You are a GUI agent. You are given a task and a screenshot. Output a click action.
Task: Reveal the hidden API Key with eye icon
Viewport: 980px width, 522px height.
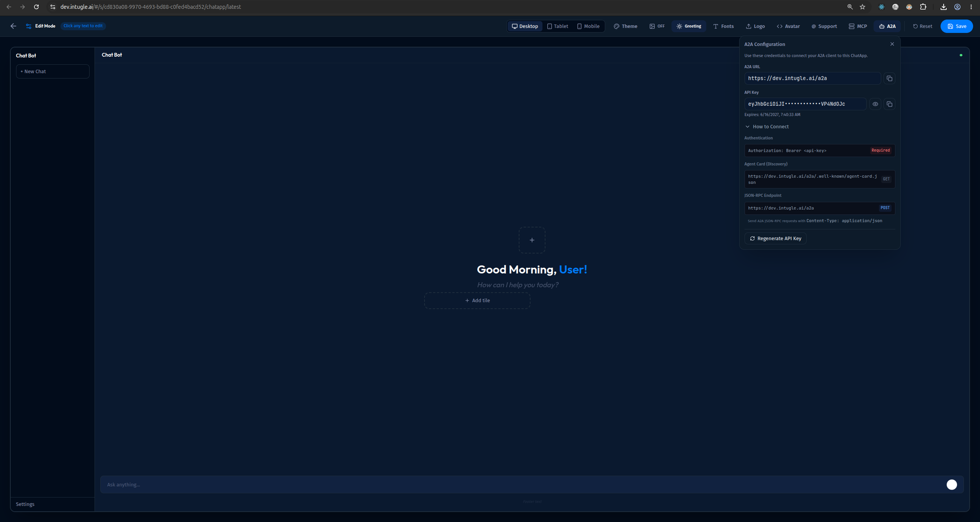pos(875,104)
